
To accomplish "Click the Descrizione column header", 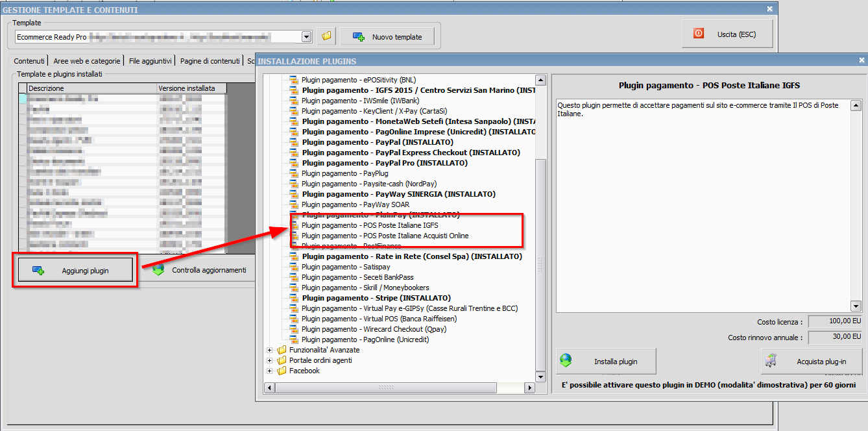I will [91, 88].
